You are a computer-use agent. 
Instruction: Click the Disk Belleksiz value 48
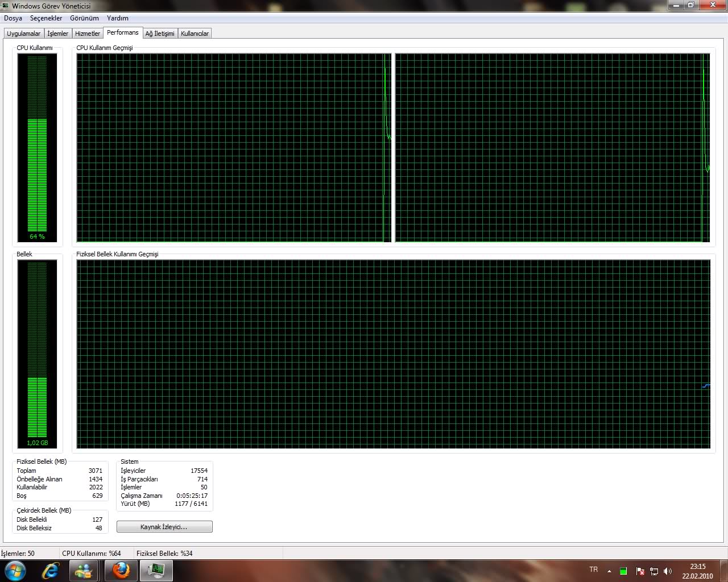(99, 528)
